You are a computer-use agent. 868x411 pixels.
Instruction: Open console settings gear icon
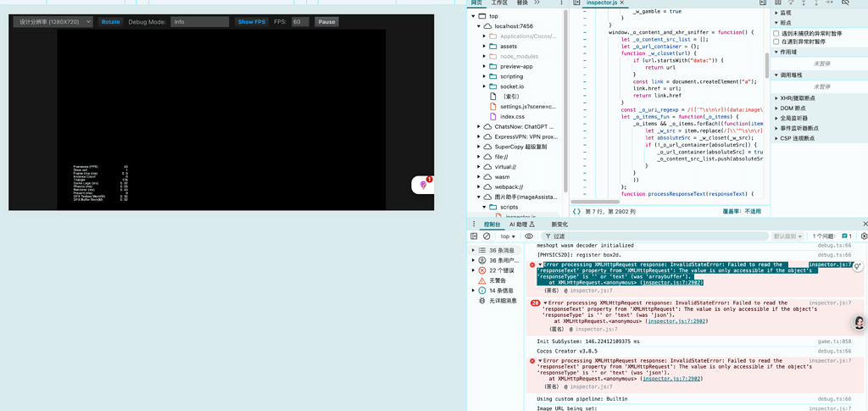point(864,236)
